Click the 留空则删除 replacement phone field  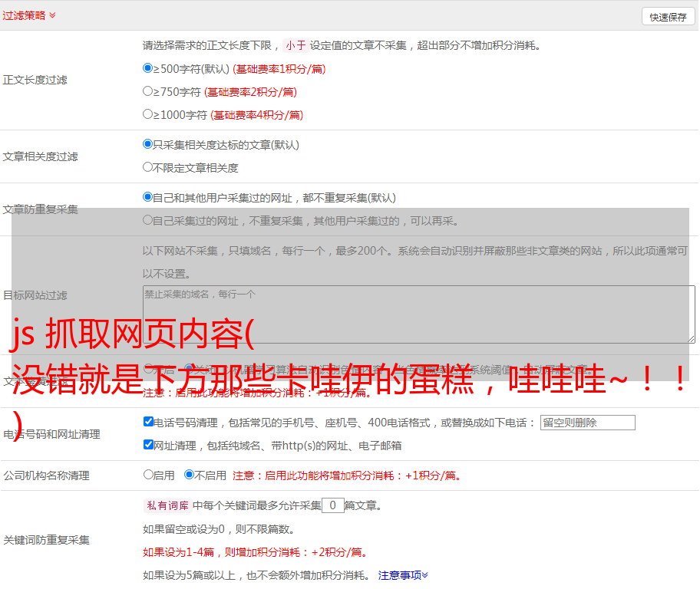click(x=587, y=423)
